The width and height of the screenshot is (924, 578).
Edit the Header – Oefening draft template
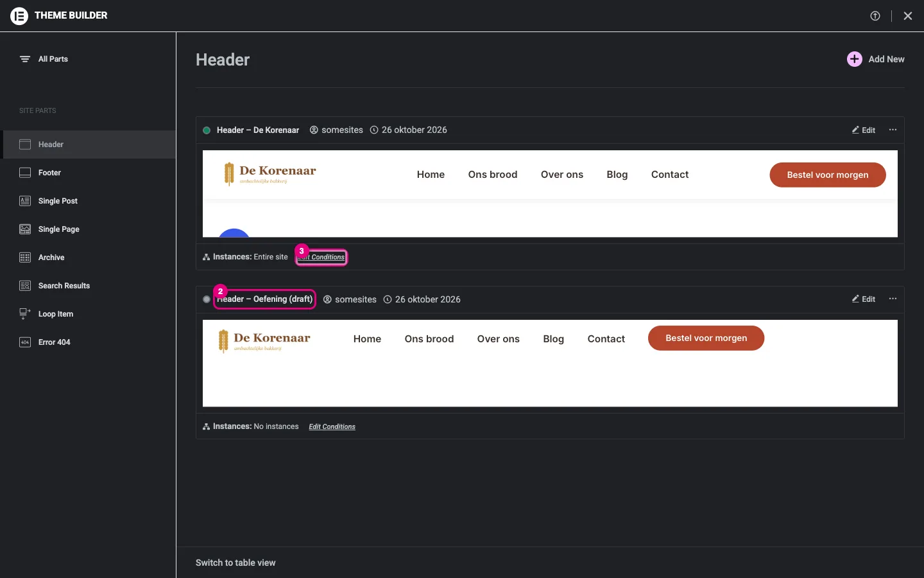[x=864, y=299]
